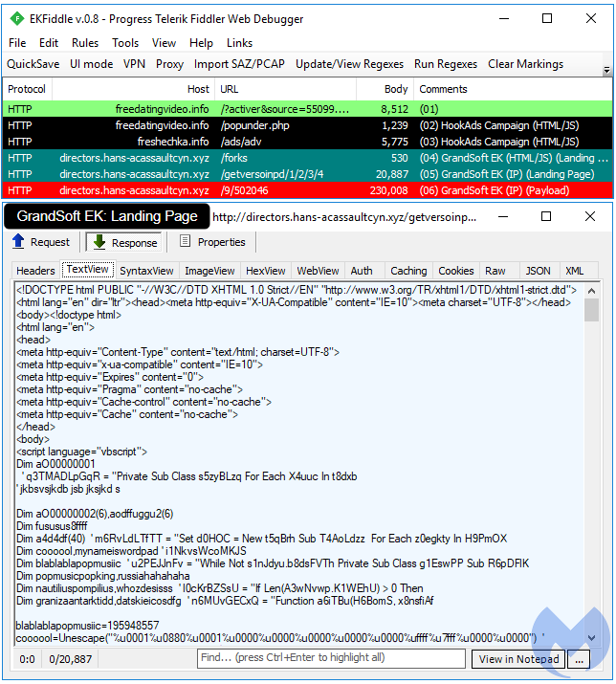Switch to the TextView tab
This screenshot has width=616, height=684.
[87, 269]
